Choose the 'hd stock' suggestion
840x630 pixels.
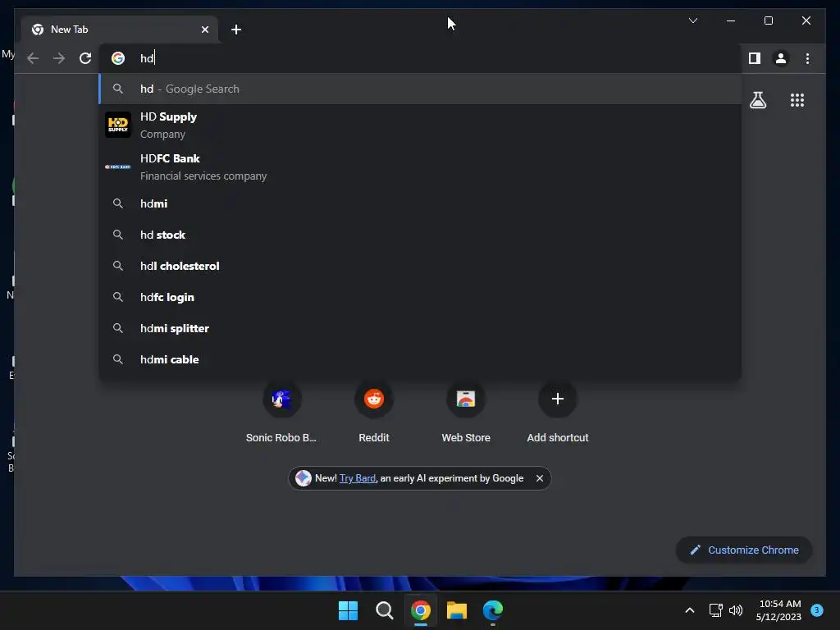coord(420,235)
